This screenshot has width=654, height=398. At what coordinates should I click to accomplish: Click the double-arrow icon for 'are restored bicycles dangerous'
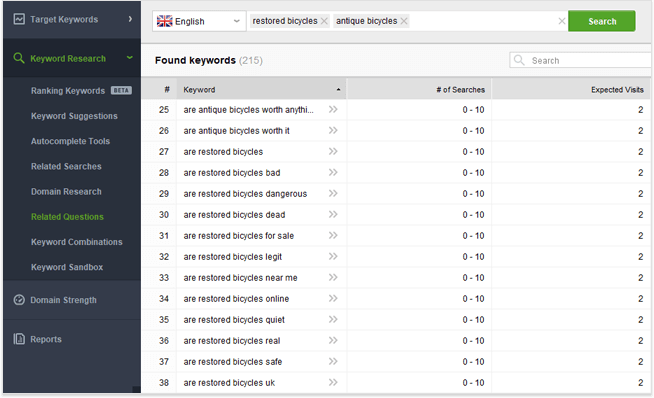[333, 194]
